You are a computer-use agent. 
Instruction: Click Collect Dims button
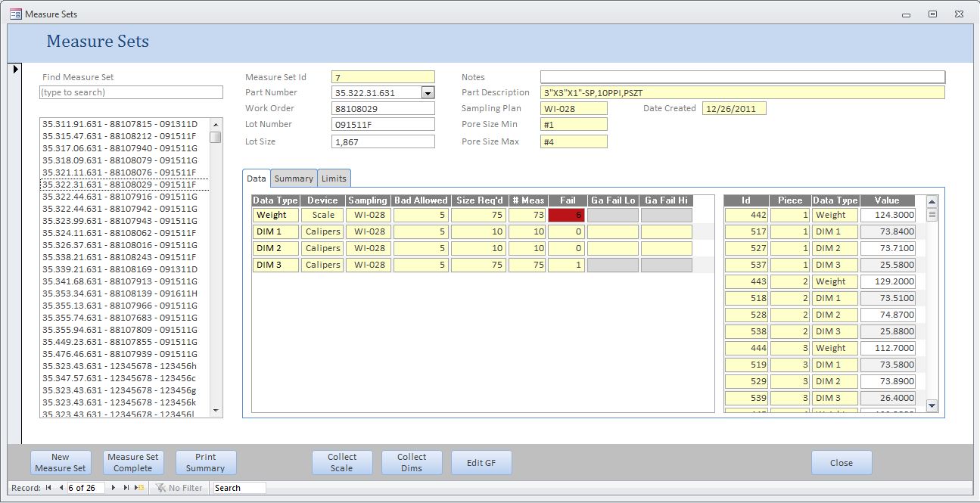click(x=412, y=463)
